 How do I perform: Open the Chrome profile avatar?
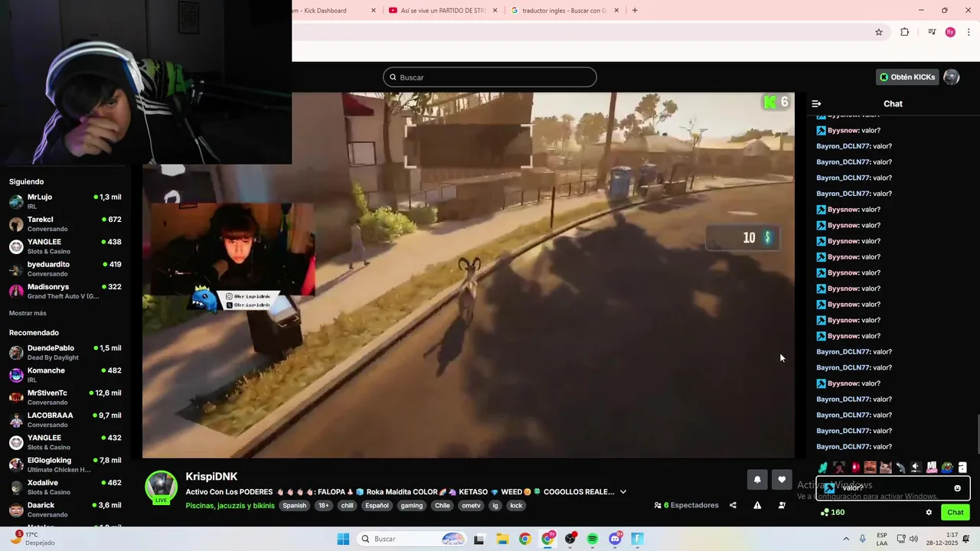[x=950, y=32]
